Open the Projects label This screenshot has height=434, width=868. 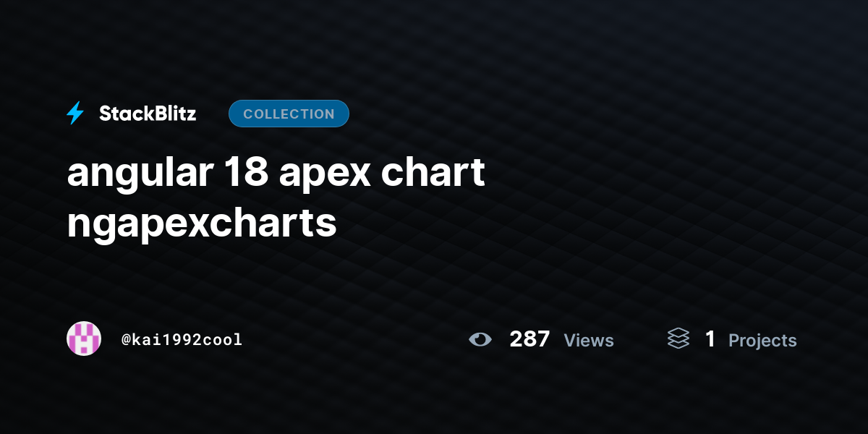(762, 341)
